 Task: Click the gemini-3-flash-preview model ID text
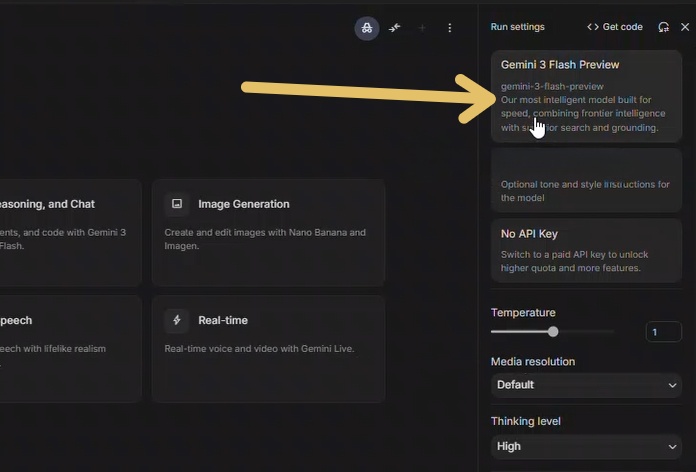pyautogui.click(x=552, y=86)
